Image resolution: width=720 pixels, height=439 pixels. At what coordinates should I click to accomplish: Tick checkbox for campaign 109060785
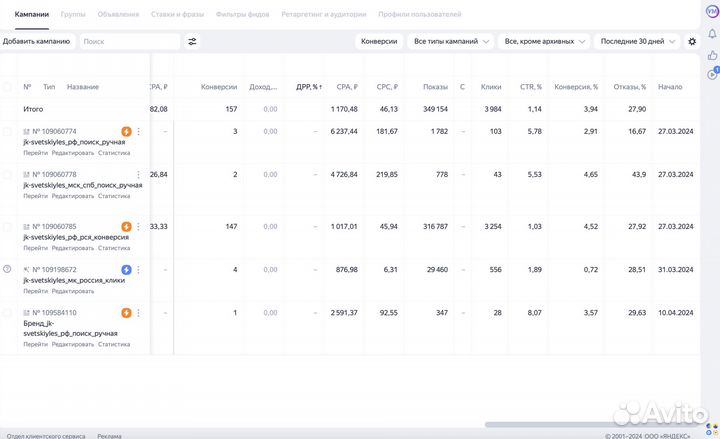pos(8,227)
